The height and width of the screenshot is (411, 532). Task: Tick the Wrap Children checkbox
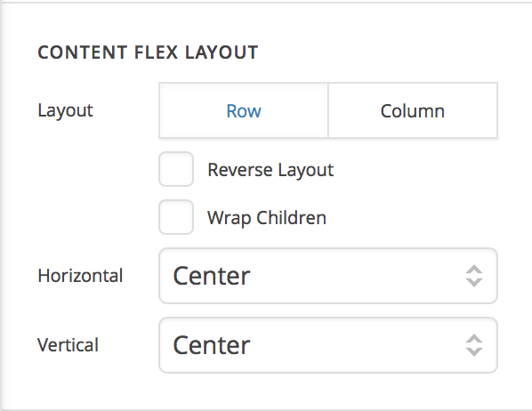tap(176, 217)
